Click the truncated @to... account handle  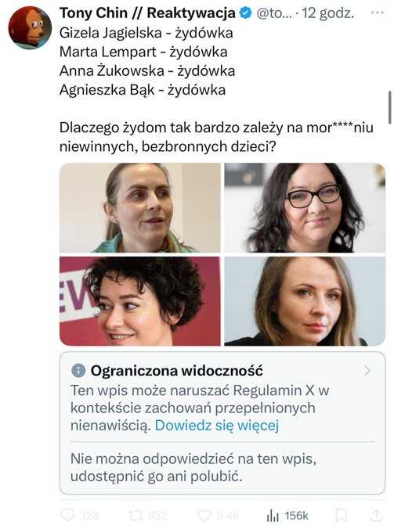(x=273, y=13)
